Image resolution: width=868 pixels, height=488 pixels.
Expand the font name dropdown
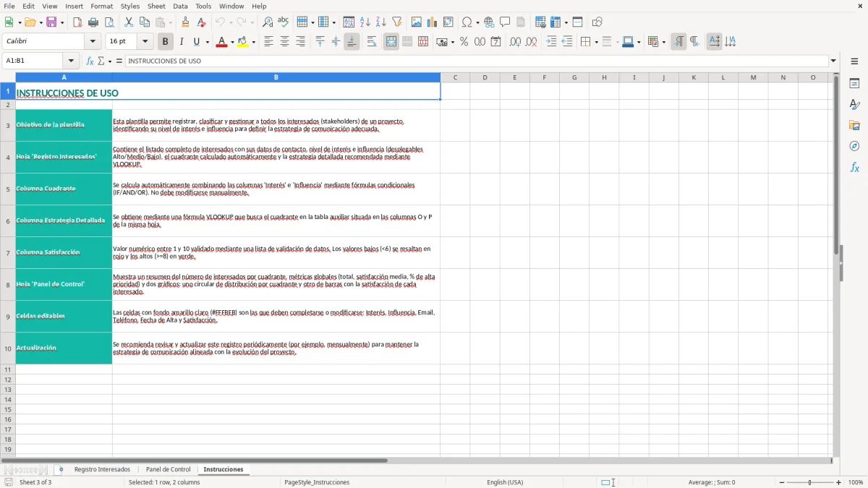click(93, 42)
